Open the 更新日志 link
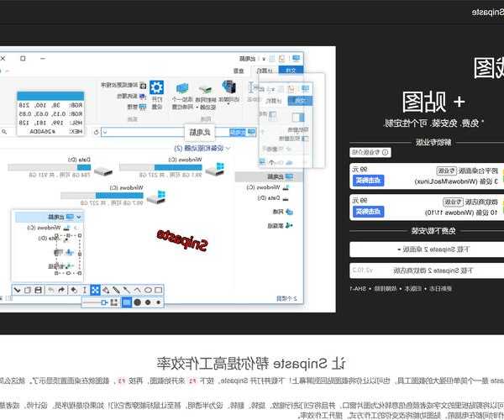Viewport: 504px width, 420px height. pos(440,288)
